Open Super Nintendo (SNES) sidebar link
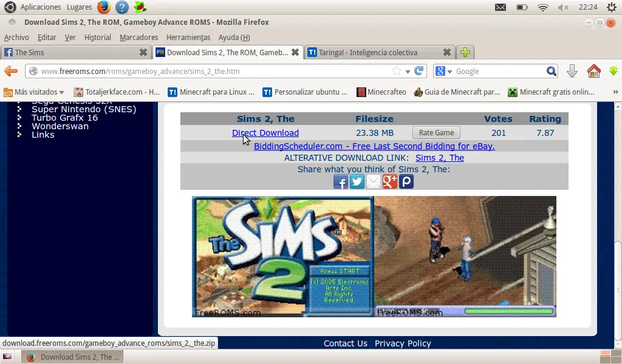This screenshot has height=364, width=622. [x=84, y=109]
